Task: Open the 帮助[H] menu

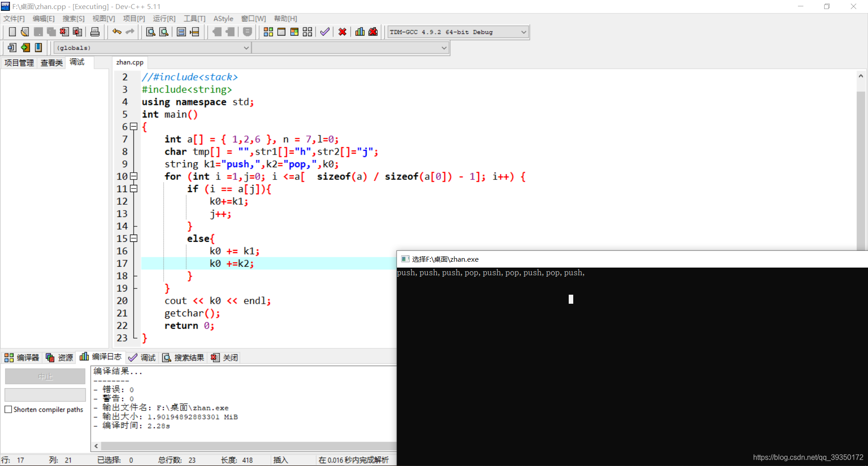Action: [x=286, y=19]
